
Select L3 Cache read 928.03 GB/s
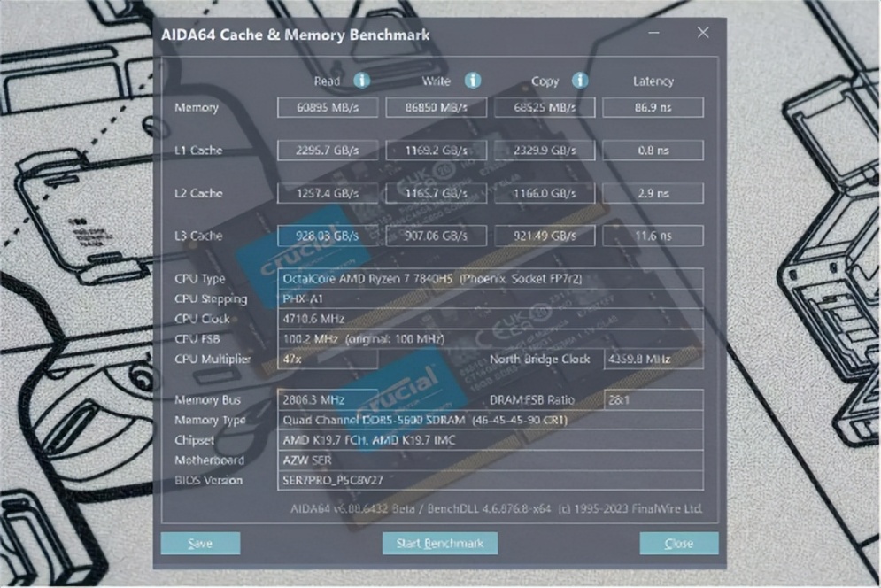[328, 236]
